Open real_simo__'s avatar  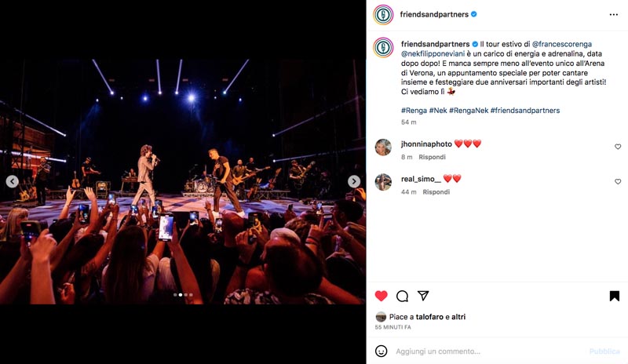coord(383,182)
